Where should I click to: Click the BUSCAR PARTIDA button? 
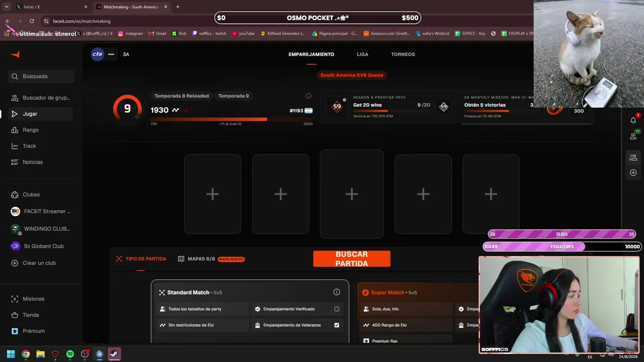pyautogui.click(x=352, y=259)
